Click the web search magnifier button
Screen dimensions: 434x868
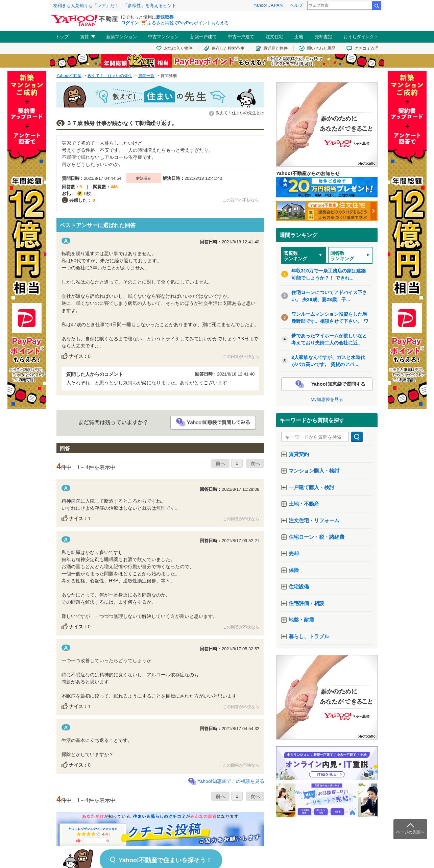click(376, 6)
